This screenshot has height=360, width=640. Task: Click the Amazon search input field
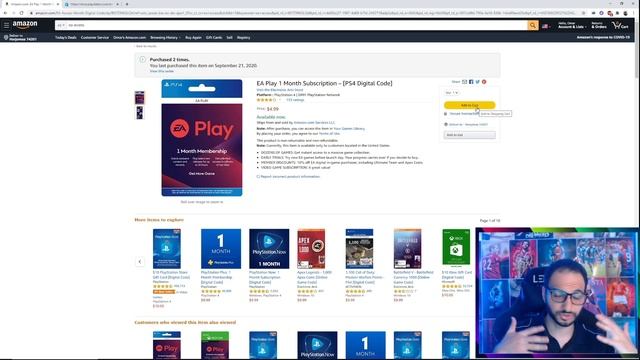[x=297, y=25]
